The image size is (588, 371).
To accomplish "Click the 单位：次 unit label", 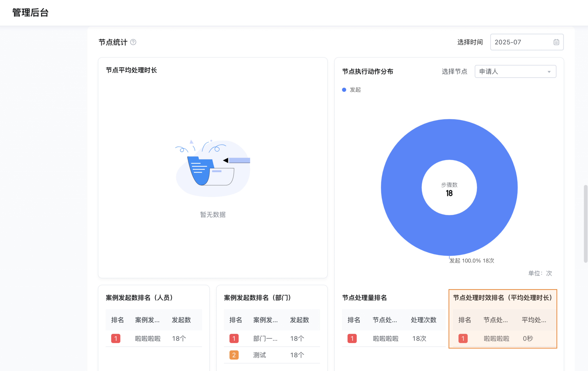I will pos(540,273).
